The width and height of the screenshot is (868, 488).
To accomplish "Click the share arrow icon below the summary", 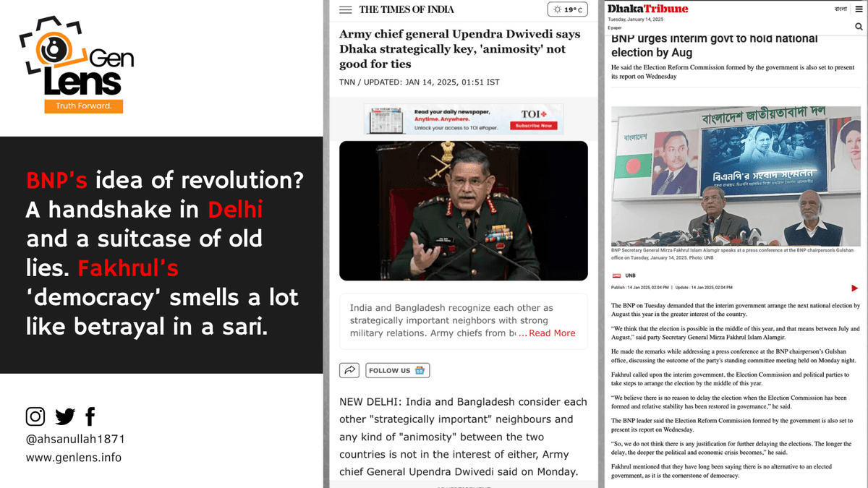I will [x=349, y=370].
